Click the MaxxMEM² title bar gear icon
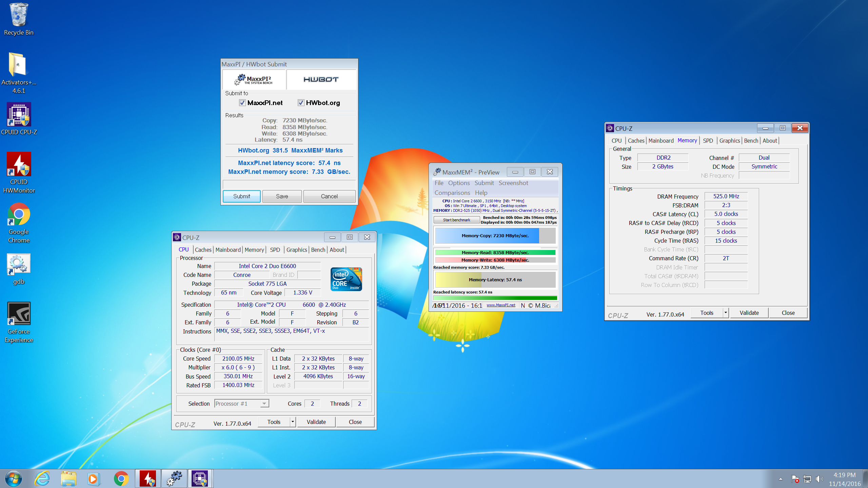 (437, 172)
